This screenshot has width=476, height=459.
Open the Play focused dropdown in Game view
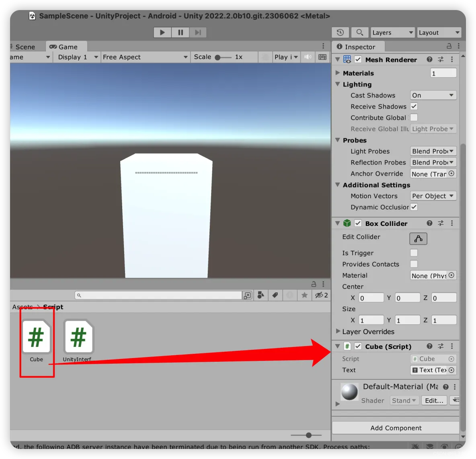tap(286, 57)
